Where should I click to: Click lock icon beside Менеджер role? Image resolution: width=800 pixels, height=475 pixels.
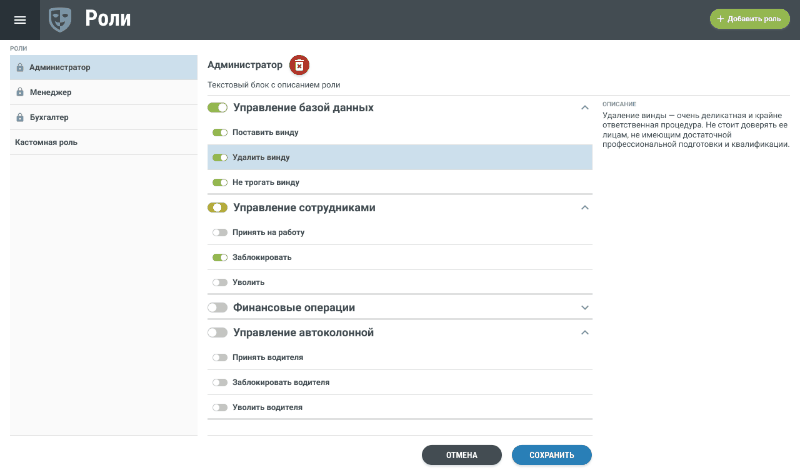(x=20, y=92)
